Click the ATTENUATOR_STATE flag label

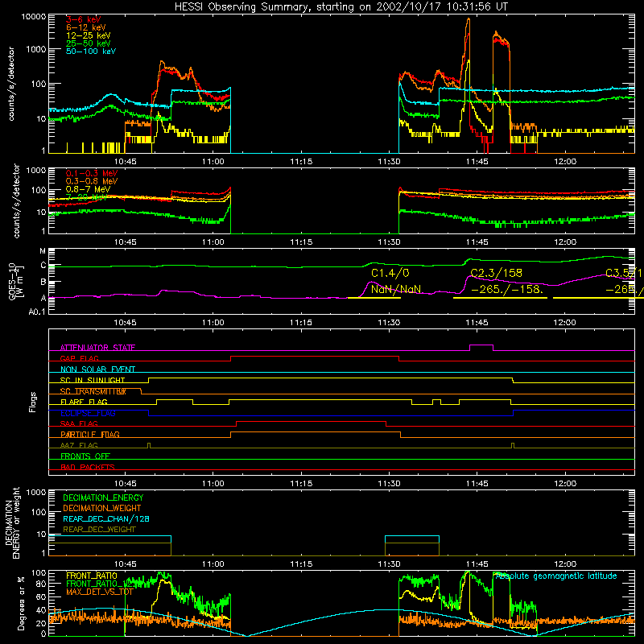point(97,348)
